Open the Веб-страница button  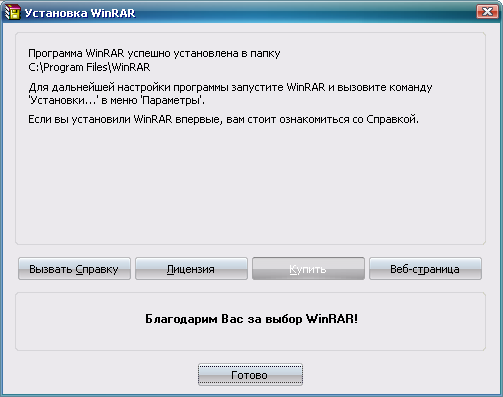coord(425,269)
